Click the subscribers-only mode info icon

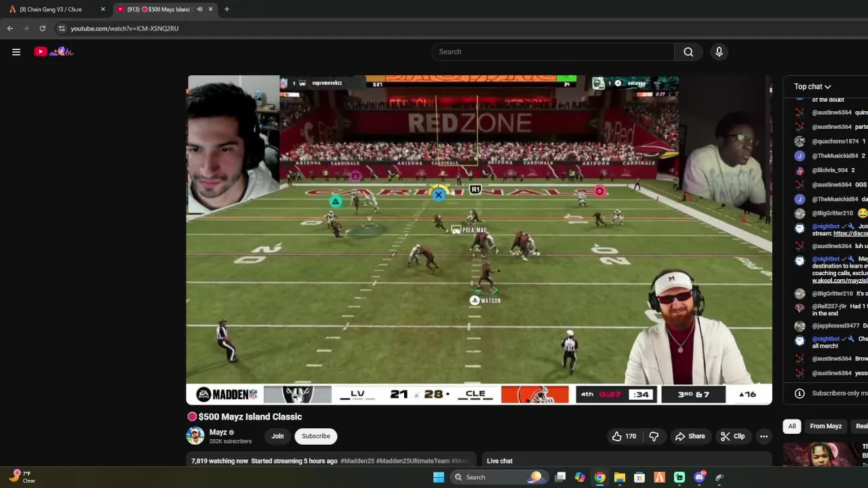[800, 393]
